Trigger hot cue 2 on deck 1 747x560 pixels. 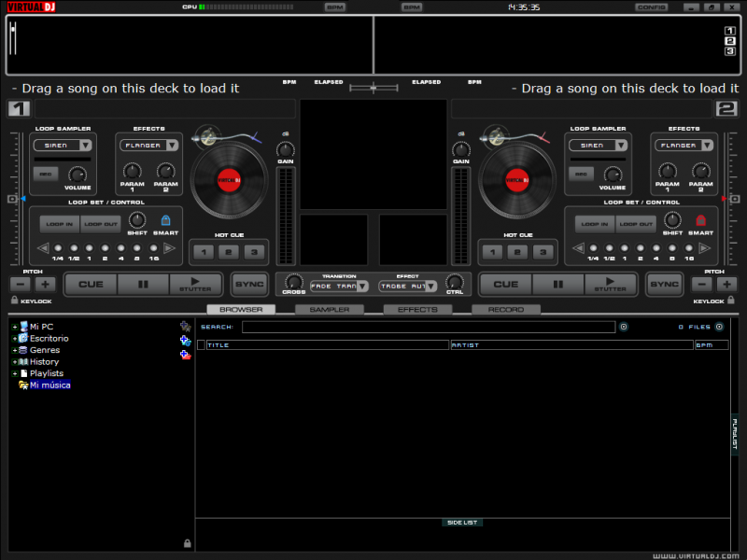[229, 252]
